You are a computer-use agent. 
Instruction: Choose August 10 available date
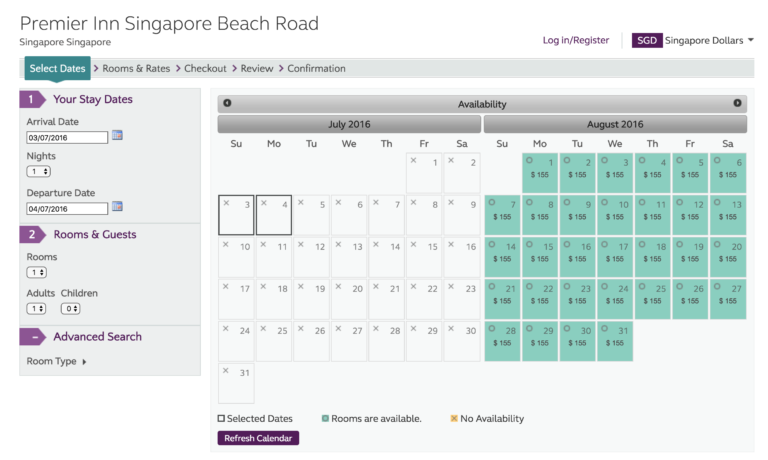pyautogui.click(x=615, y=215)
